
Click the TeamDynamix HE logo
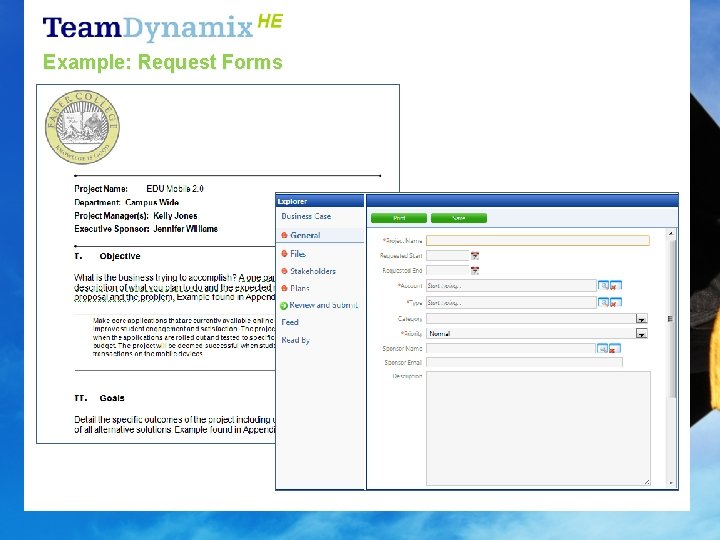(x=163, y=28)
